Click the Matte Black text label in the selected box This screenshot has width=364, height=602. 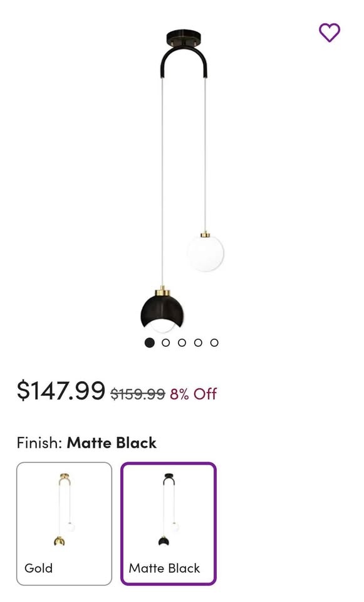pos(165,568)
